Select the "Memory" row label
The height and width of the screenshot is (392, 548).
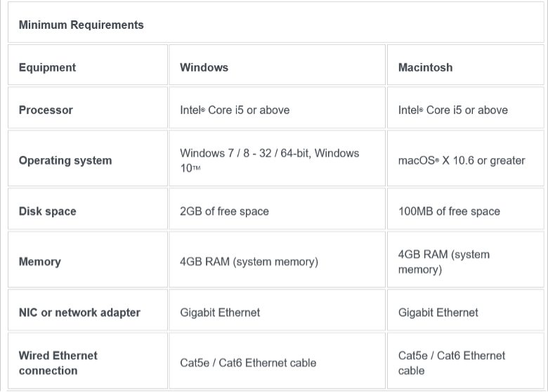coord(39,261)
